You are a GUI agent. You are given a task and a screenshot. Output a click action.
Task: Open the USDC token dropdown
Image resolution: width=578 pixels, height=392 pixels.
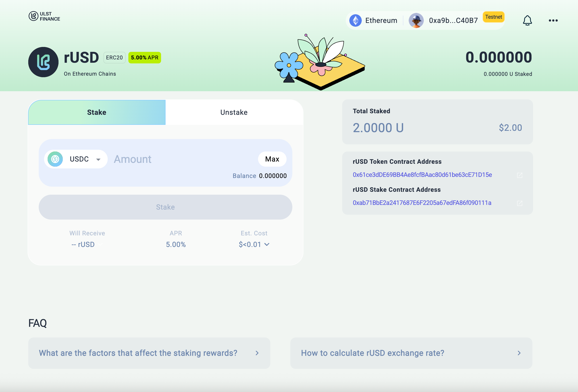point(99,159)
